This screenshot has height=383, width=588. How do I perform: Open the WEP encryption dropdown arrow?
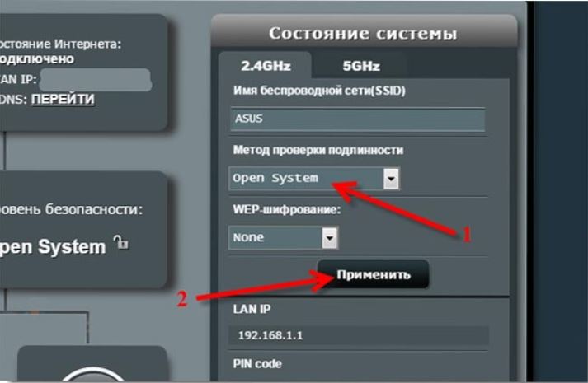330,238
